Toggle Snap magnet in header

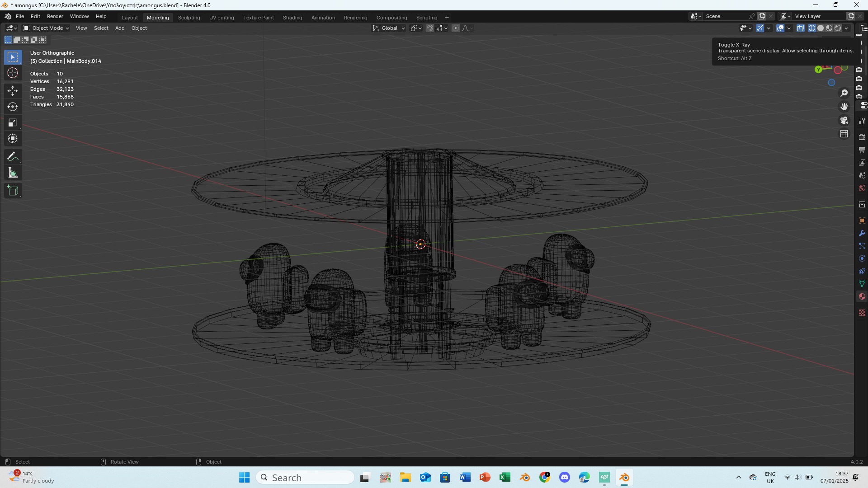(x=430, y=28)
